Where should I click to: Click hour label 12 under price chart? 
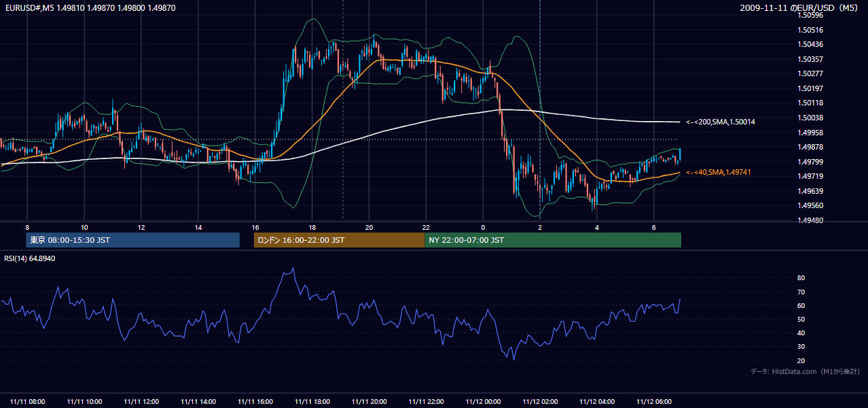tap(141, 227)
